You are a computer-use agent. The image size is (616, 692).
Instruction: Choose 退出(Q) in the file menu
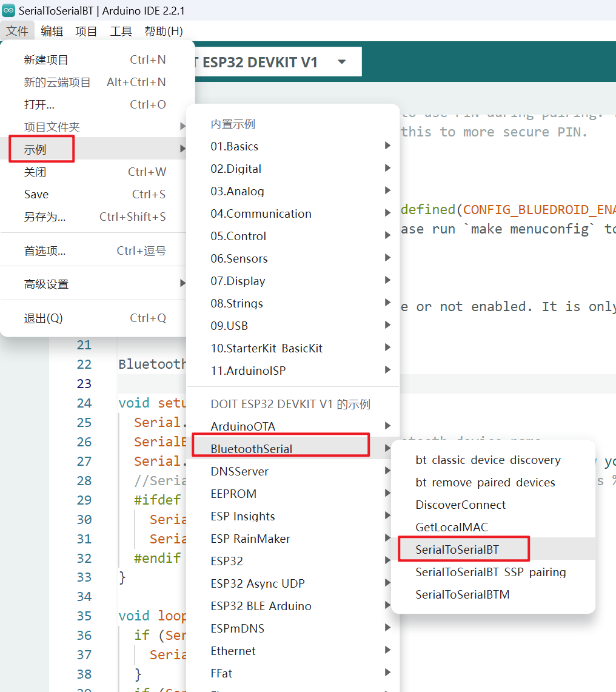95,318
